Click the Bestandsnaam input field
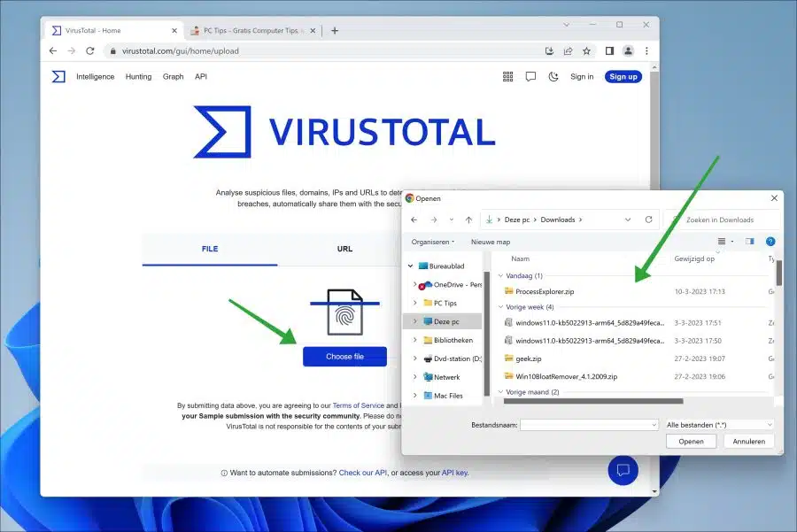 589,425
